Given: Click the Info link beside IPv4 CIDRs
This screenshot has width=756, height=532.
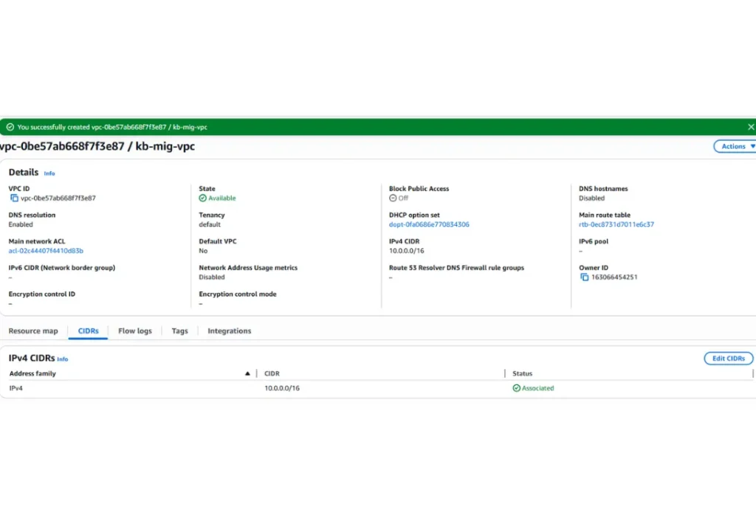Looking at the screenshot, I should pyautogui.click(x=63, y=359).
